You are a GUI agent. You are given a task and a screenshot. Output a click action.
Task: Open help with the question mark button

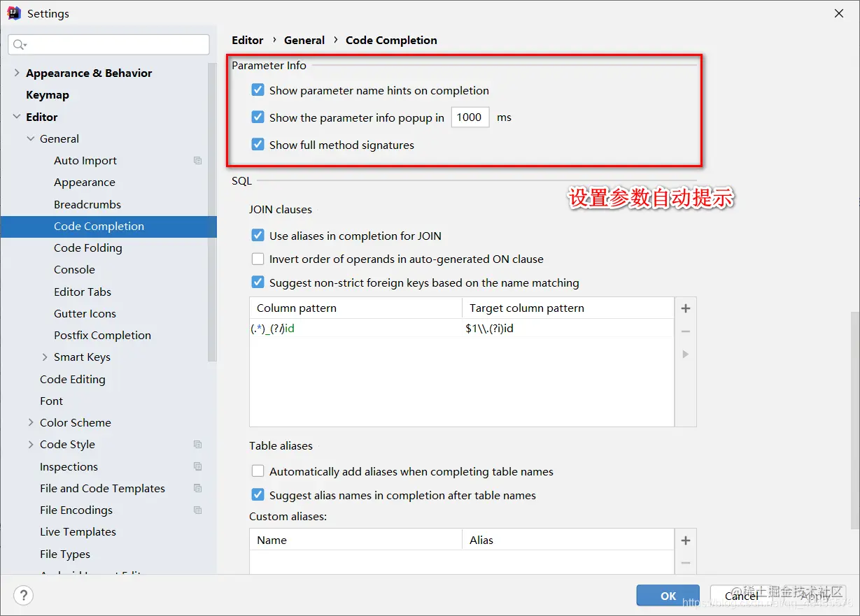(23, 596)
